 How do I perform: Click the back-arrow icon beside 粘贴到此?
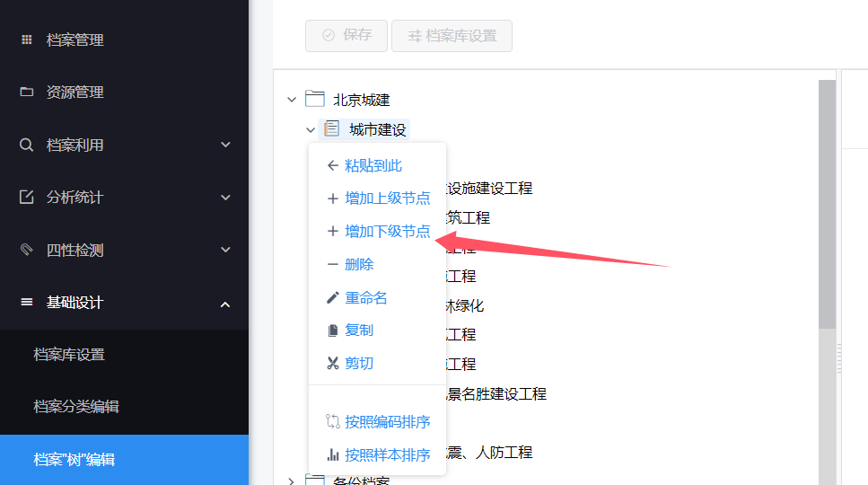coord(333,165)
